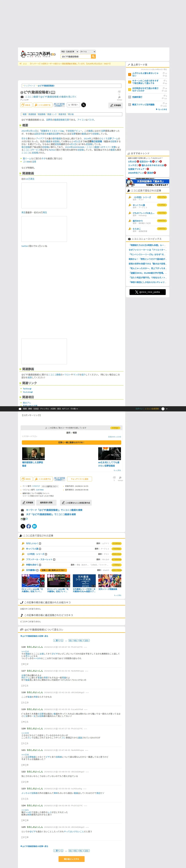Open 権利者削除した淫夢投稿者 video thumbnail
The height and width of the screenshot is (868, 186).
pos(33,454)
